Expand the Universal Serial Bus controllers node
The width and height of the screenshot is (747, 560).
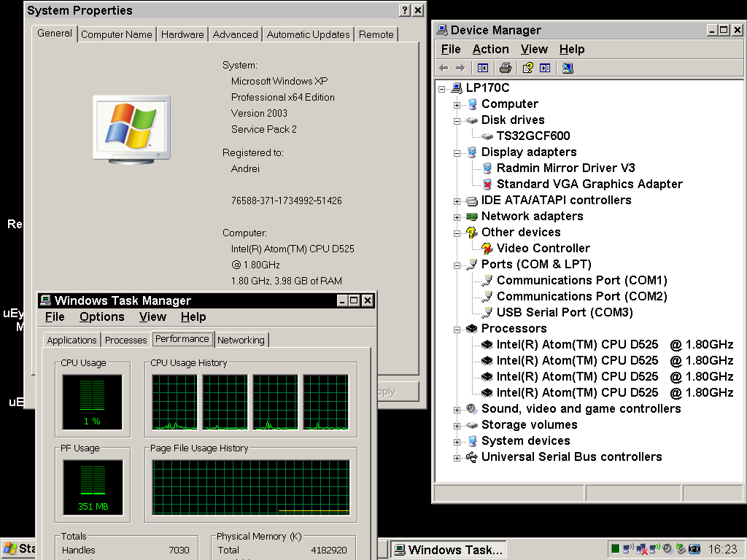tap(457, 457)
